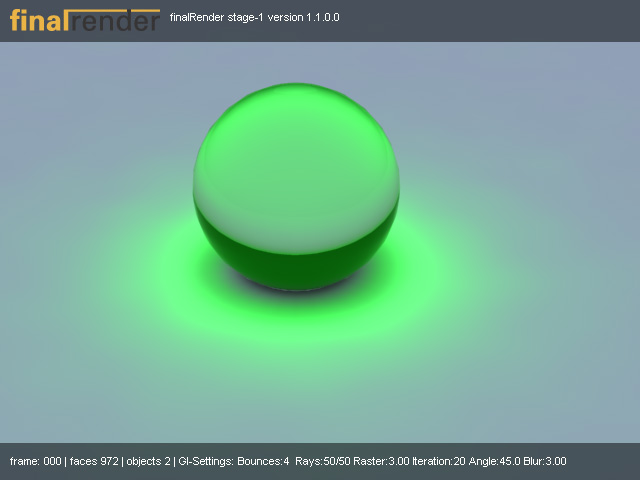Screen dimensions: 640x480
Task: Click the "Rays:50/50" value
Action: pos(322,461)
